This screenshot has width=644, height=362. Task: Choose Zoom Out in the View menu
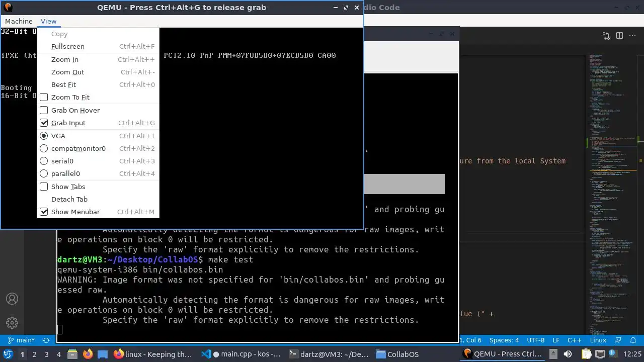(x=98, y=72)
